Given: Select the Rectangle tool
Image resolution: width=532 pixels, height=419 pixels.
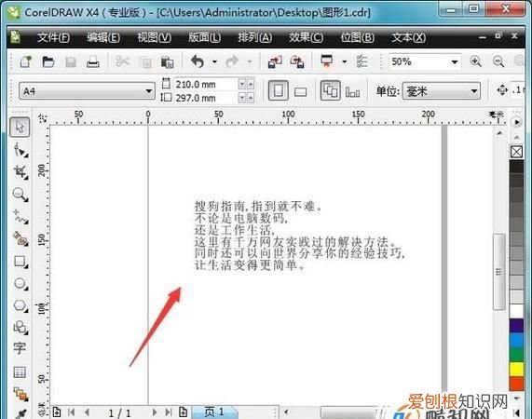Looking at the screenshot, I should 20,262.
